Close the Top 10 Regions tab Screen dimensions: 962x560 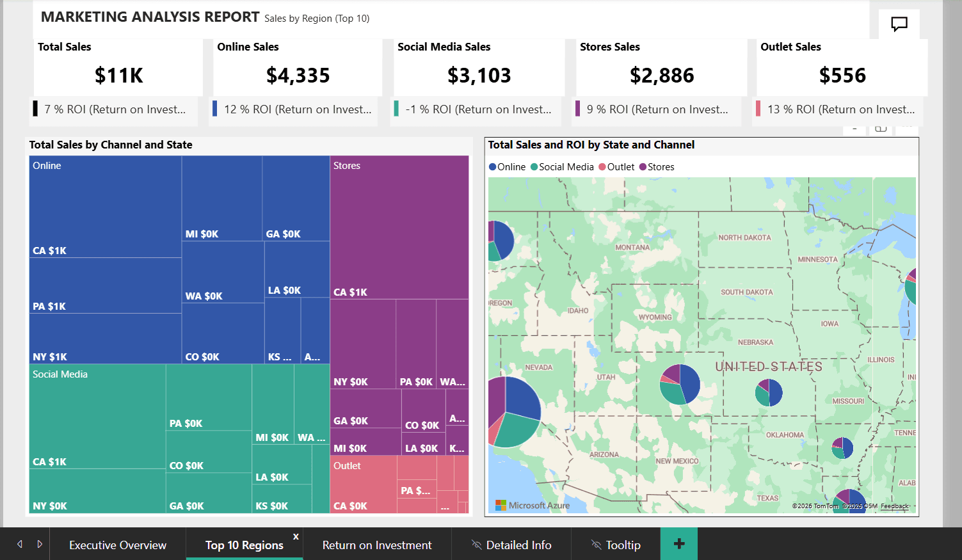(296, 536)
